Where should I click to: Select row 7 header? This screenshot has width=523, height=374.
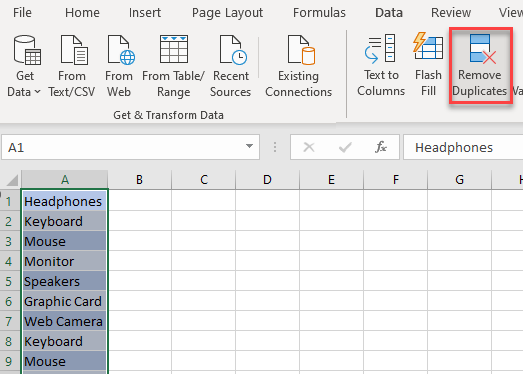pos(9,321)
